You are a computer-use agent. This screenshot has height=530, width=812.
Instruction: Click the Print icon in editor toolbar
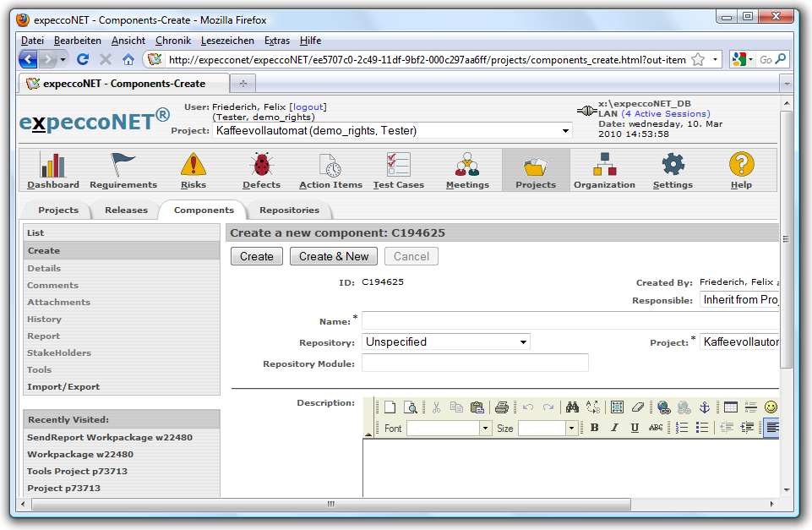(x=501, y=407)
